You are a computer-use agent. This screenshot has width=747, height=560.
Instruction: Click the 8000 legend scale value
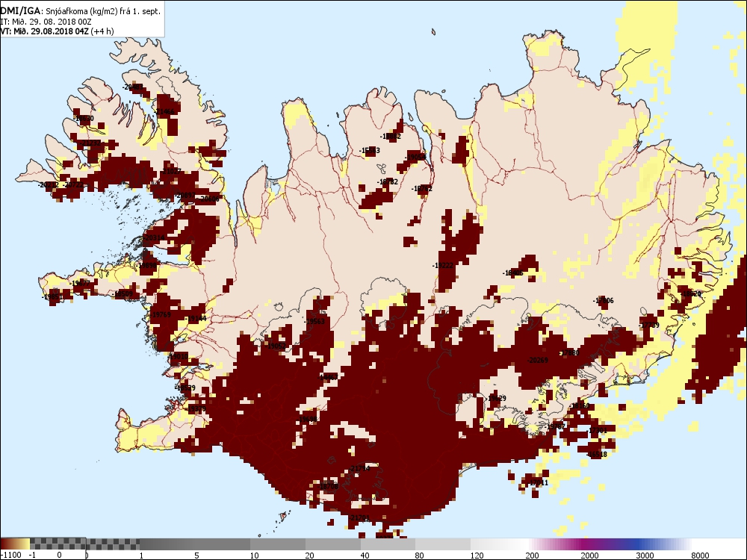pyautogui.click(x=700, y=555)
